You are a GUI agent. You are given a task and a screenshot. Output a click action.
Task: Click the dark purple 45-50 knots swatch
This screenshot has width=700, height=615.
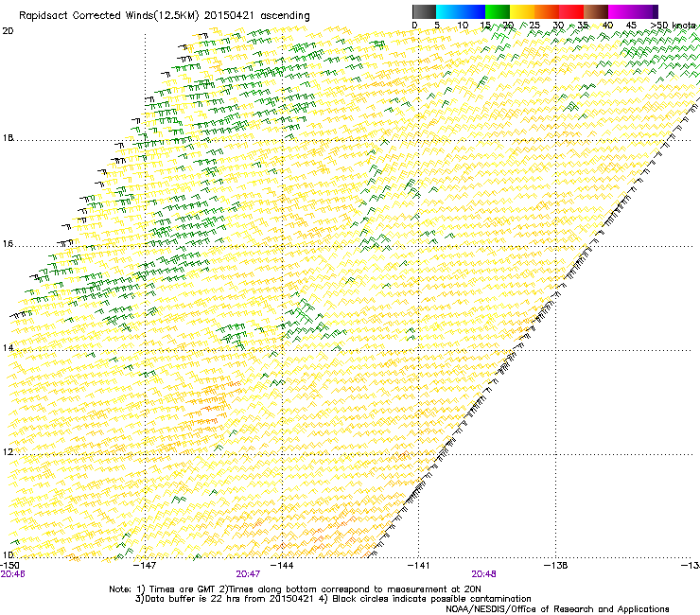[x=645, y=12]
